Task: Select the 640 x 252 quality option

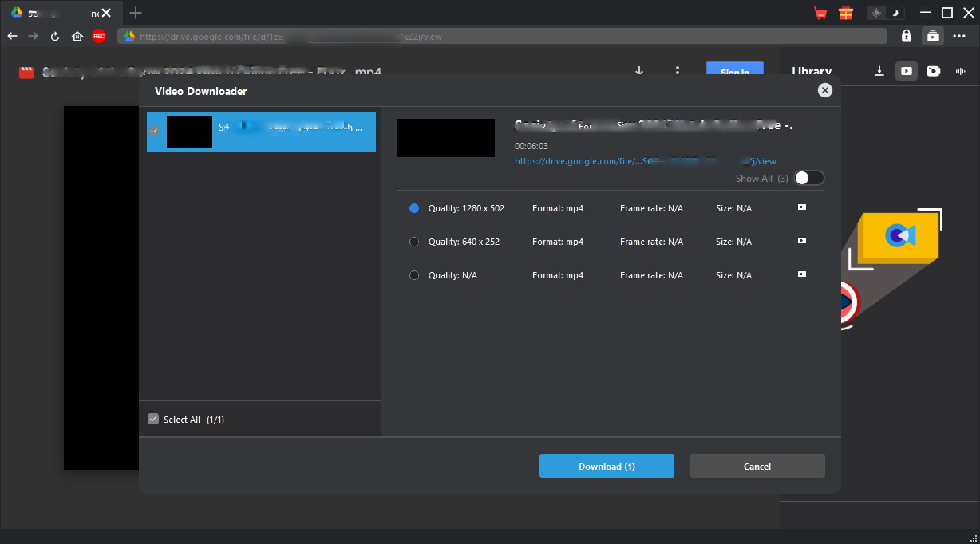Action: [x=414, y=242]
